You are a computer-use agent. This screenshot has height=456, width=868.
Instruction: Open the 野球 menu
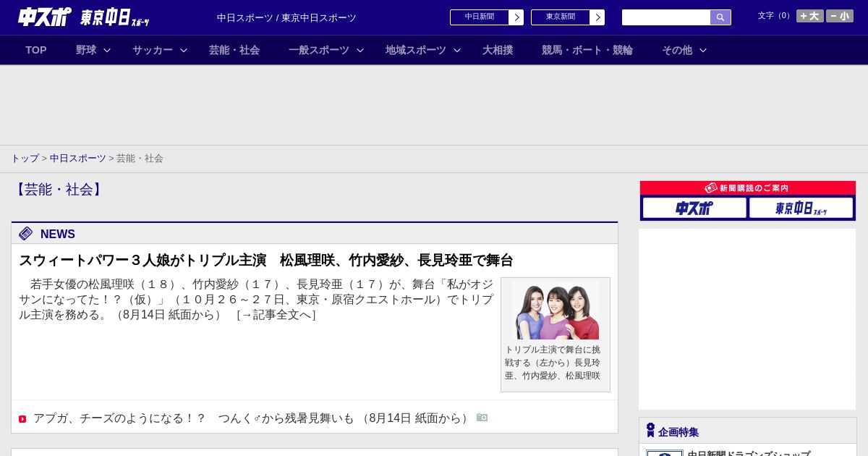[x=86, y=50]
